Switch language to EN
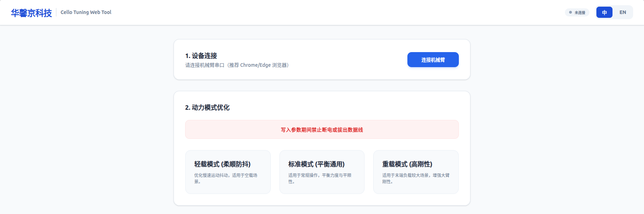 tap(623, 13)
